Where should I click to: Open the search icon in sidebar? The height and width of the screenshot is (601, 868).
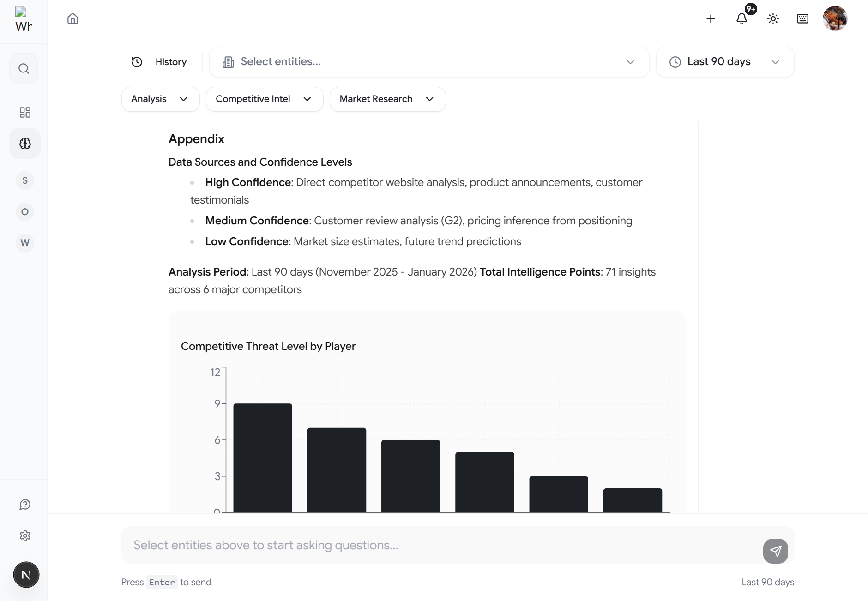pos(24,69)
